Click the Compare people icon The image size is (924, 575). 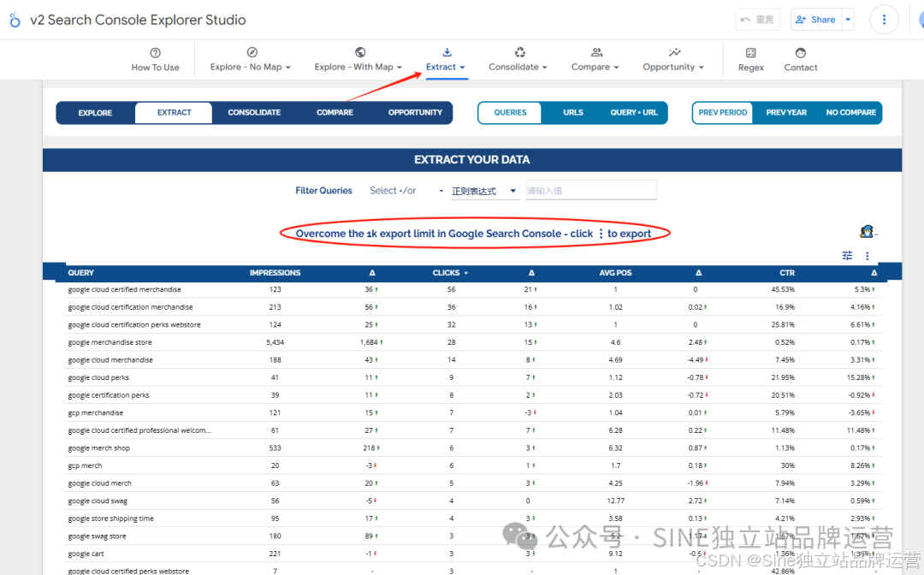[x=596, y=52]
